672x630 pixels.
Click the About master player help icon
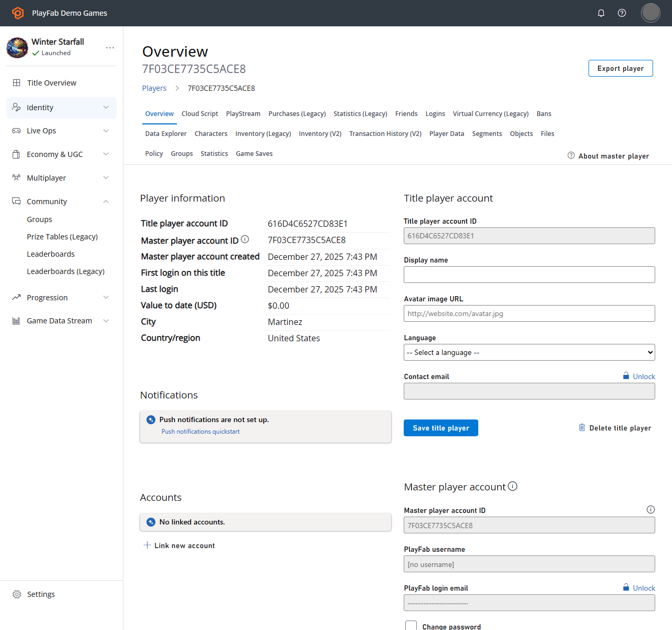571,155
